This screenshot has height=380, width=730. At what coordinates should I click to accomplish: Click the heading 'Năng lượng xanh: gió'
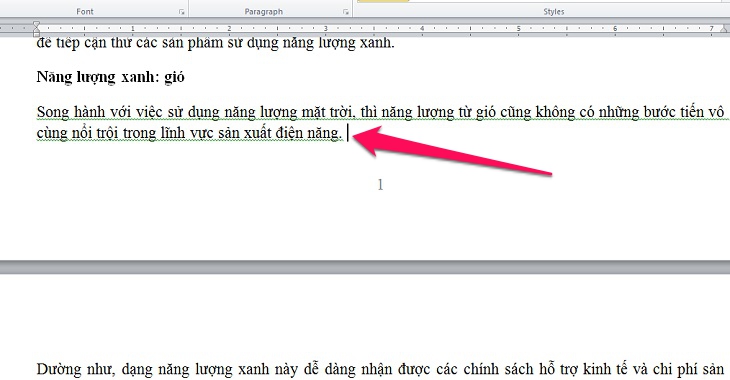[x=110, y=77]
